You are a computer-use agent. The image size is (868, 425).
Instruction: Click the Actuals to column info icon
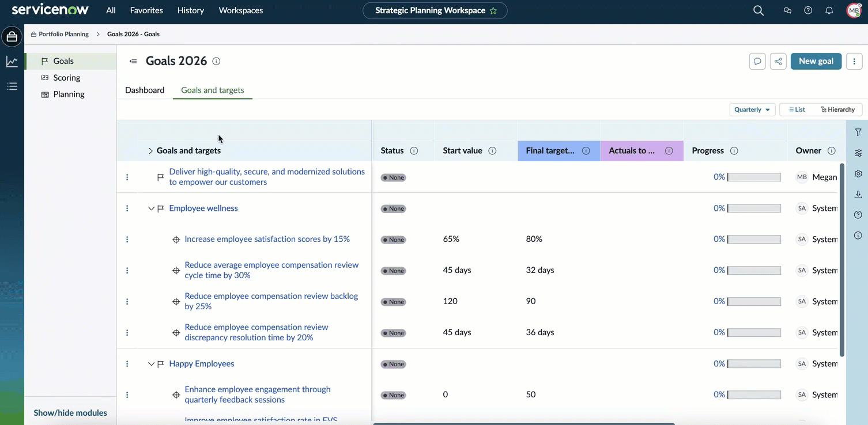[669, 151]
